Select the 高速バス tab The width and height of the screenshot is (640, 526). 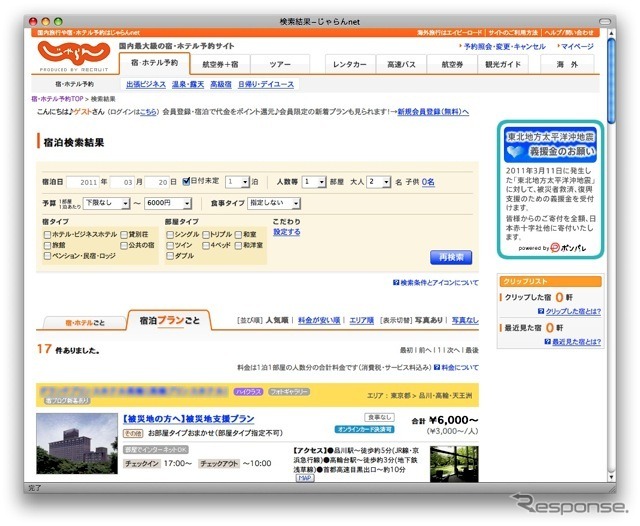401,64
